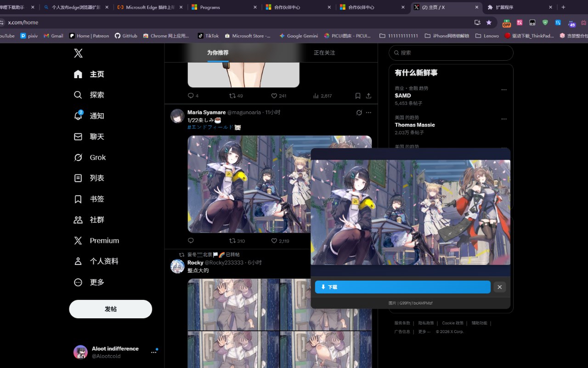The width and height of the screenshot is (588, 368).
Task: Open 更多 more menu in the sidebar
Action: coord(89,282)
